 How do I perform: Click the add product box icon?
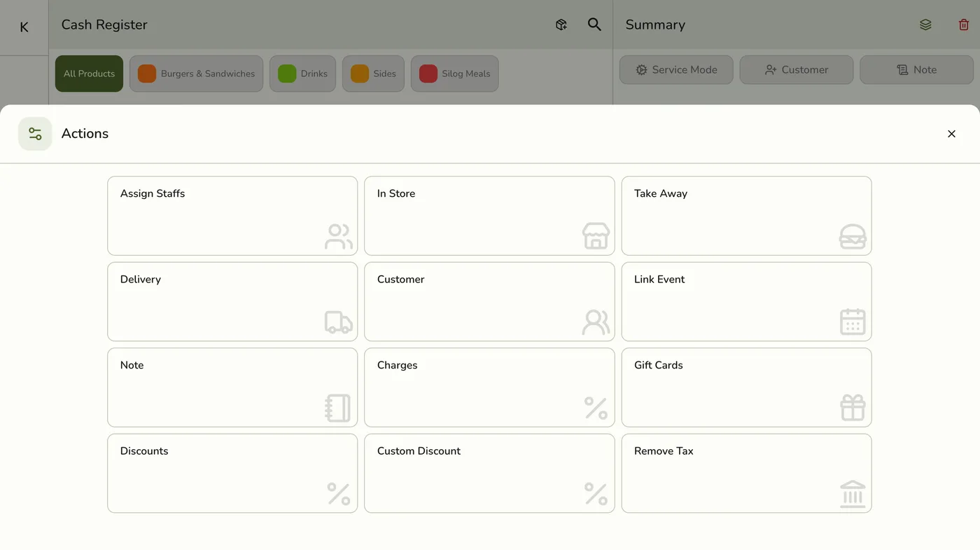coord(561,25)
